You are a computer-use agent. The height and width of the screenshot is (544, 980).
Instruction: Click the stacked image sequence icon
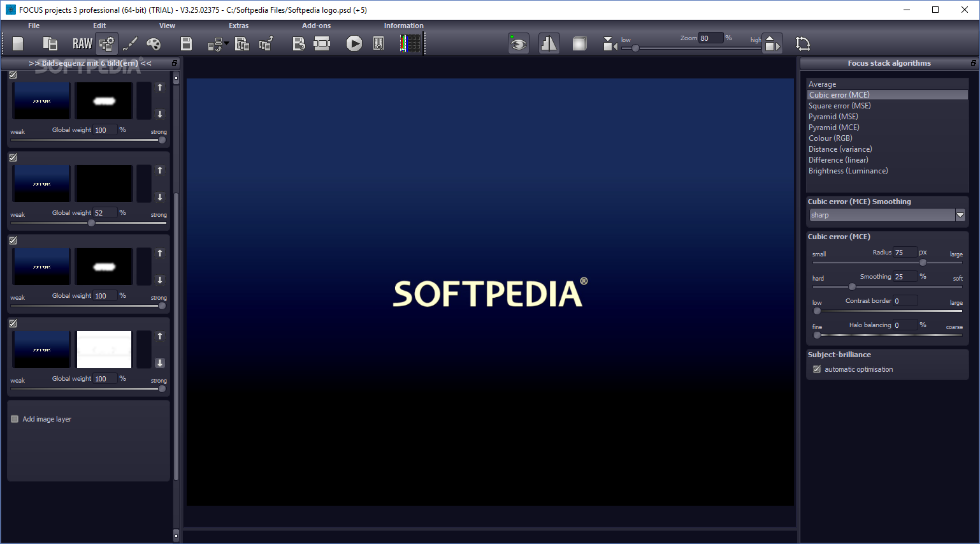242,43
